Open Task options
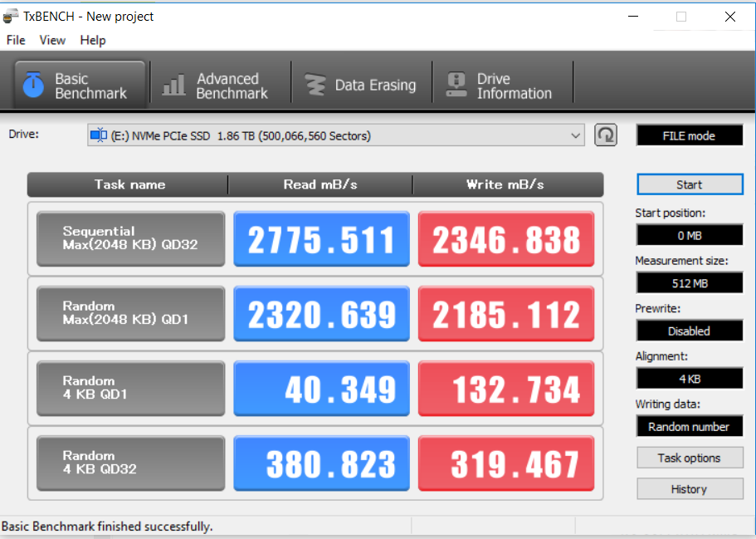The height and width of the screenshot is (539, 756). coord(689,458)
